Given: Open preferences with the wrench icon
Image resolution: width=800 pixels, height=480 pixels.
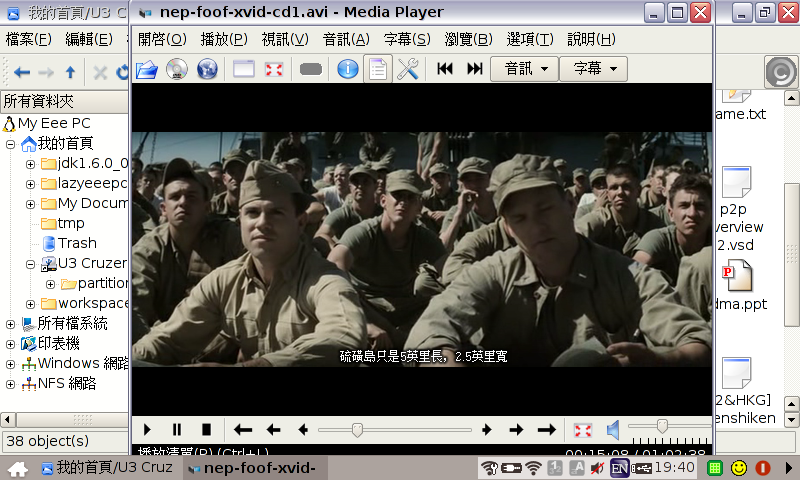Looking at the screenshot, I should [407, 69].
